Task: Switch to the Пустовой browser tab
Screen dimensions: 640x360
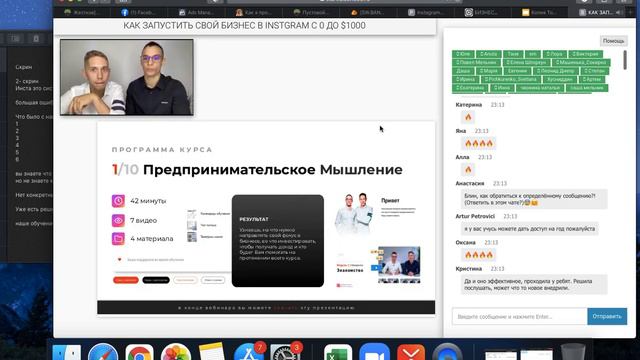Action: pos(311,13)
